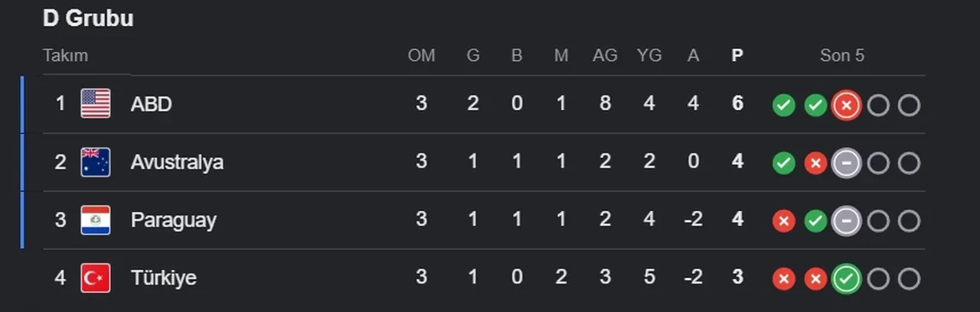Click Türkiye's highlighted green win icon
This screenshot has height=312, width=980.
tap(846, 279)
